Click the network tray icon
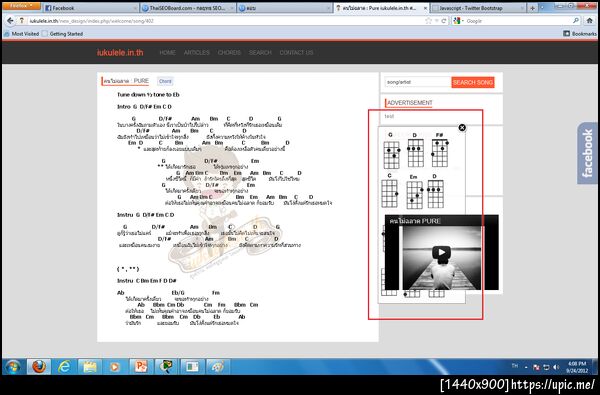600x395 pixels. 546,367
